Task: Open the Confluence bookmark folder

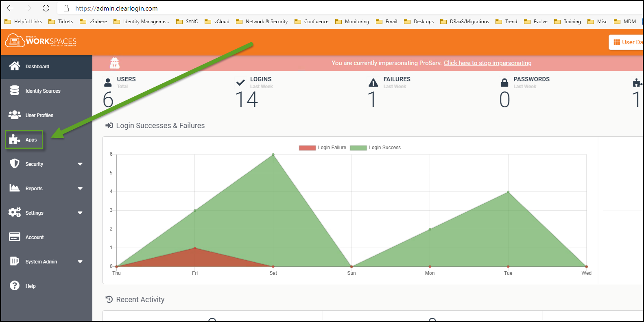Action: [x=312, y=22]
